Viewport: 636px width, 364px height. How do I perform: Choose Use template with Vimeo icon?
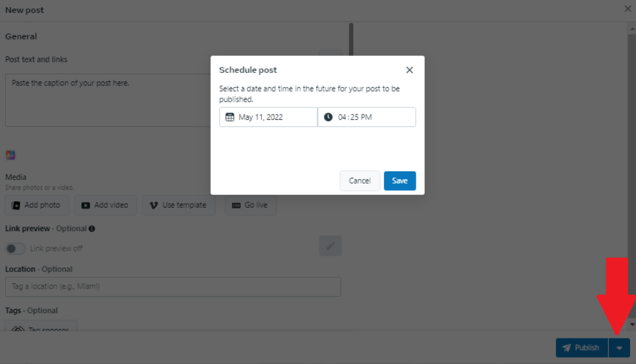point(179,205)
